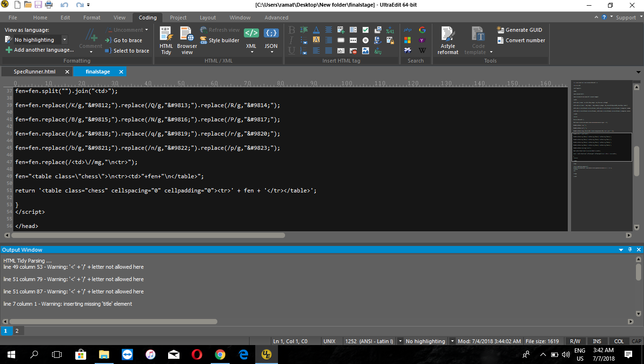The height and width of the screenshot is (364, 644).
Task: Toggle COL column mode in status bar
Action: pyautogui.click(x=619, y=341)
